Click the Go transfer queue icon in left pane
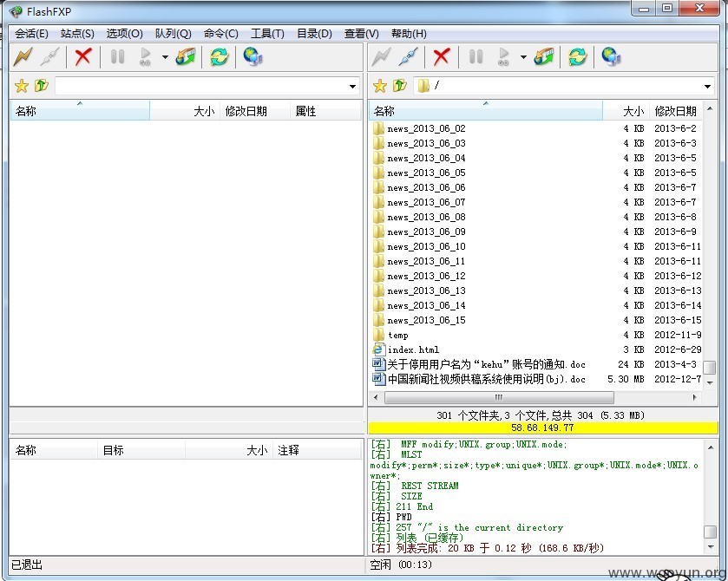Screen dimensions: 728x581 145,57
